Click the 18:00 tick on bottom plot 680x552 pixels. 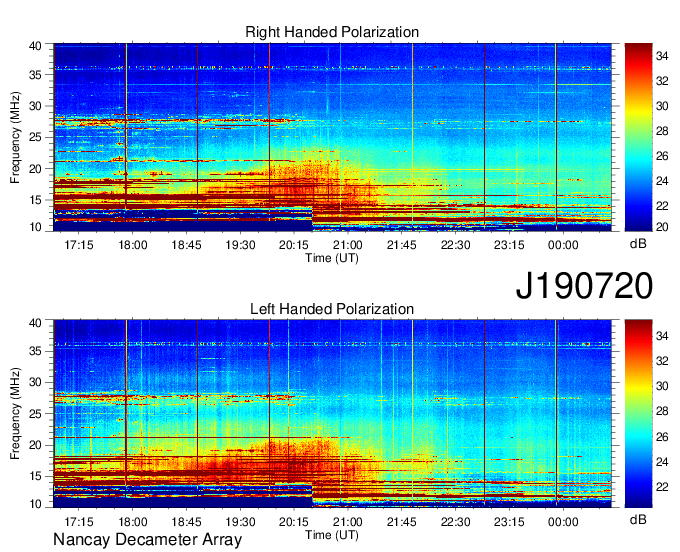(x=133, y=522)
